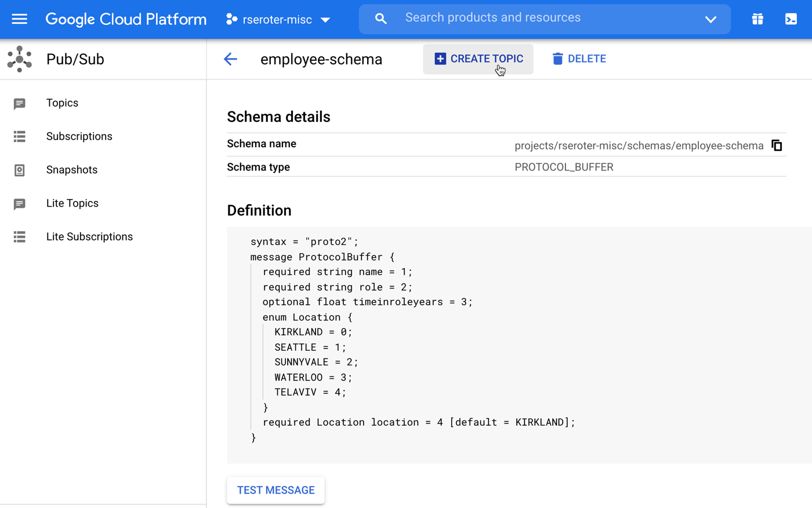Go back using the left arrow
This screenshot has width=812, height=508.
coord(230,59)
